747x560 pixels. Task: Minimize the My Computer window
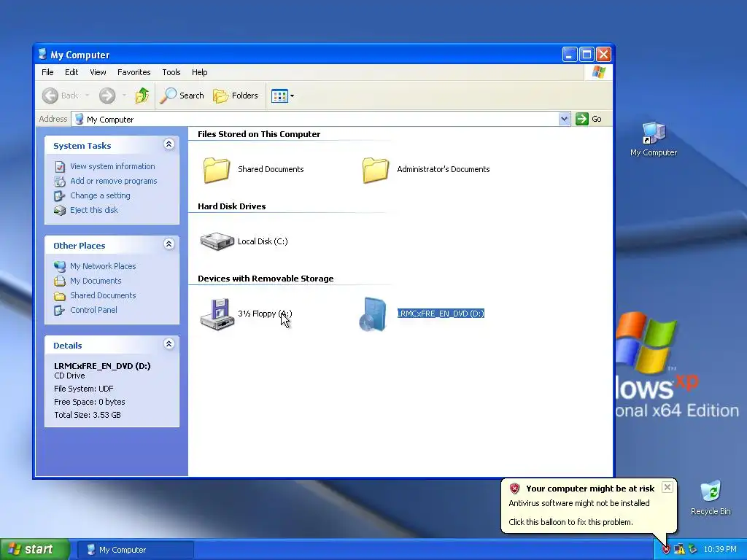tap(569, 55)
